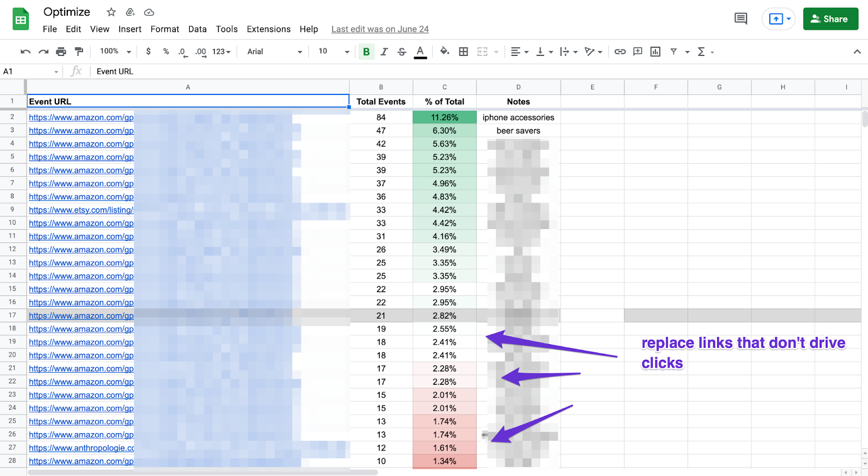Open comment history icon
This screenshot has width=868, height=476.
click(741, 19)
